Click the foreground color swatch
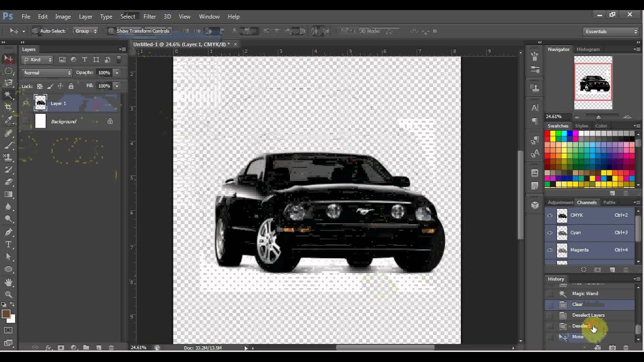 point(6,314)
